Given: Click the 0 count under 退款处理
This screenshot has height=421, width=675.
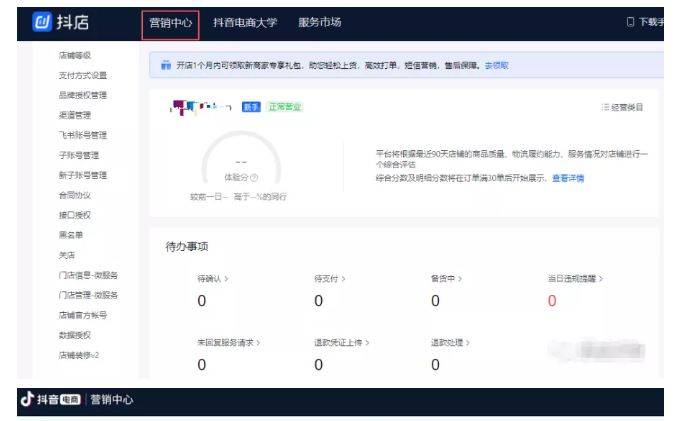Looking at the screenshot, I should pos(435,365).
